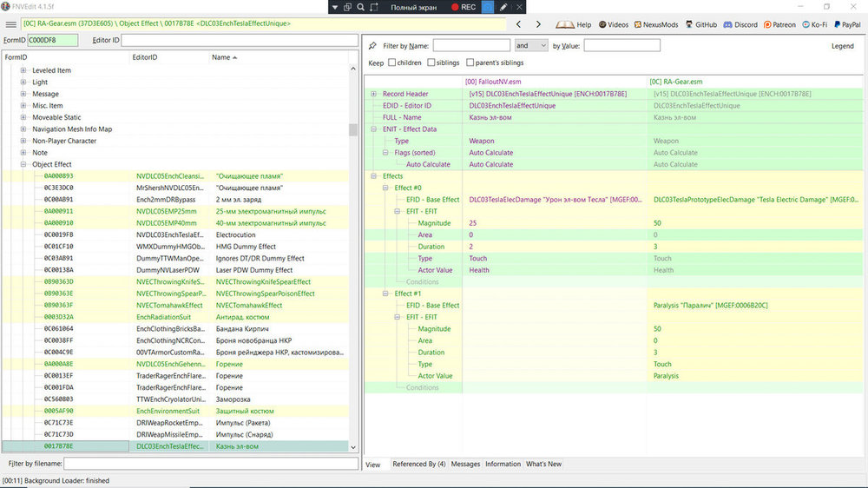Open Ko-Fi link
868x488 pixels.
tap(815, 24)
